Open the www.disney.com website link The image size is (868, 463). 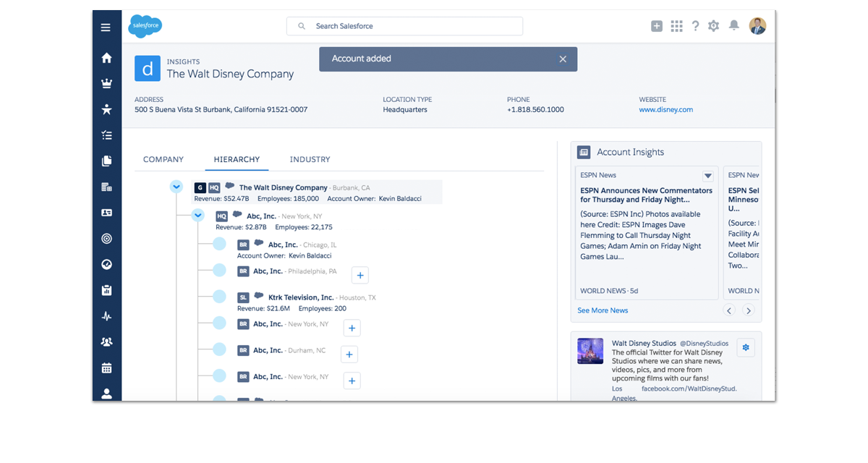(x=665, y=110)
